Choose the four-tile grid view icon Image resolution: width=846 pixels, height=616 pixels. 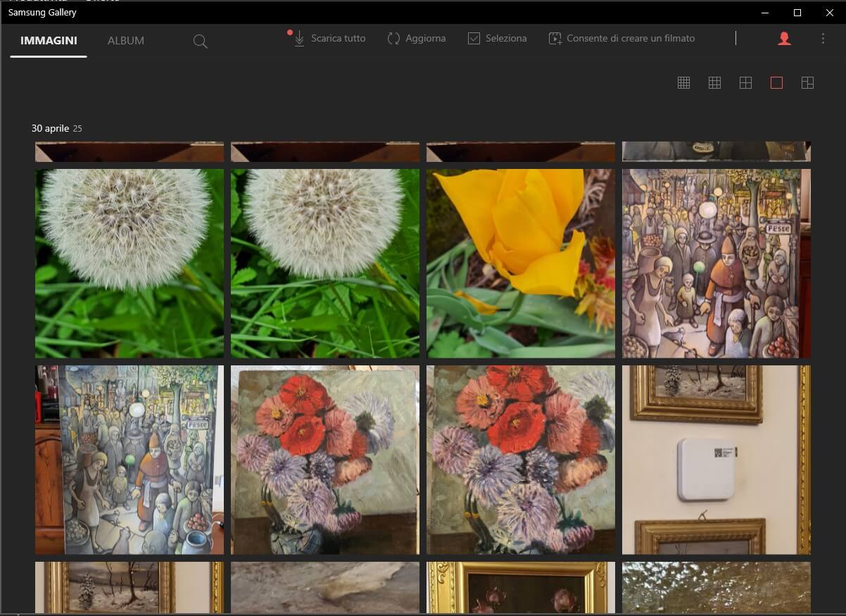(745, 83)
